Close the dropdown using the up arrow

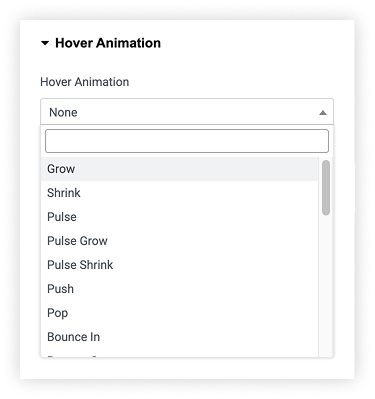click(x=323, y=113)
